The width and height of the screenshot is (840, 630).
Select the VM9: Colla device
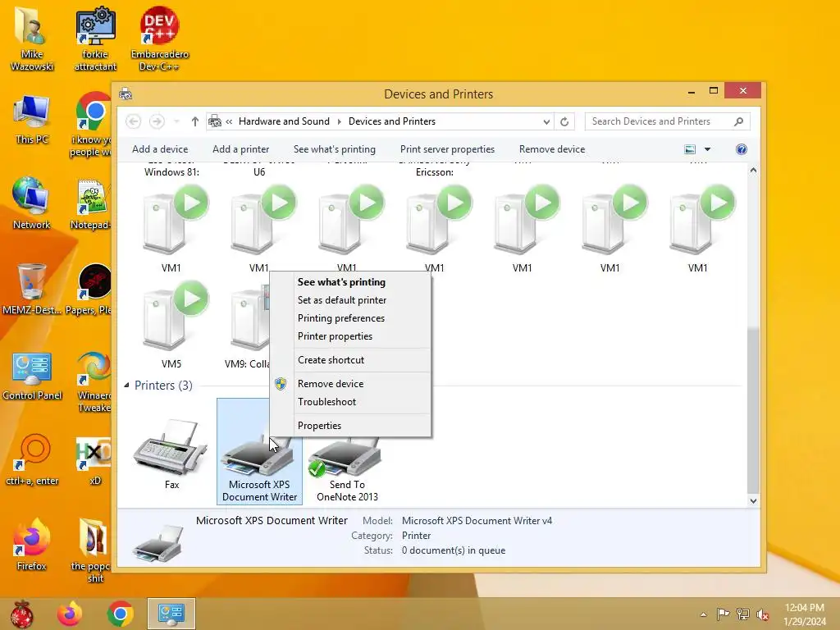tap(248, 328)
